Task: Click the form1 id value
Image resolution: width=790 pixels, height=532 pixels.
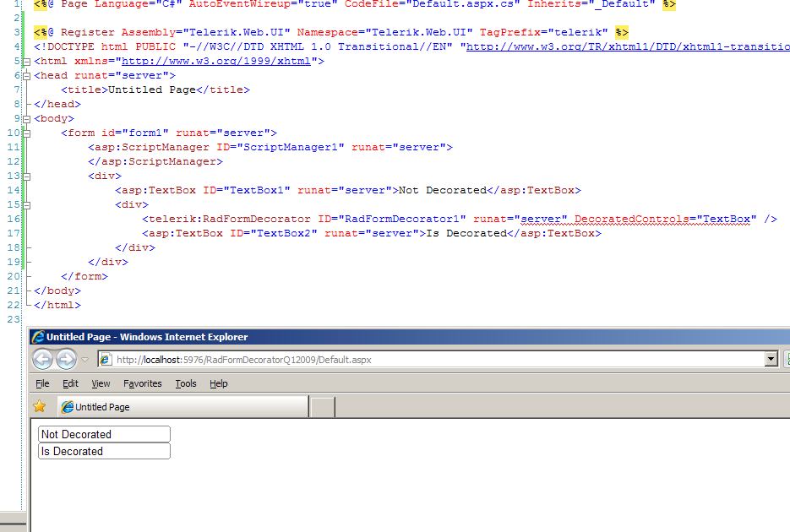Action: point(145,133)
